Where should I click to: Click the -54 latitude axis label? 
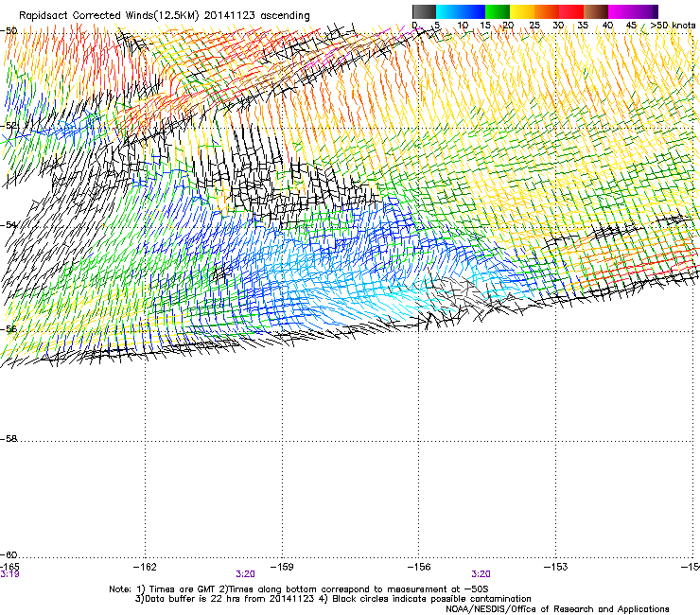9,224
